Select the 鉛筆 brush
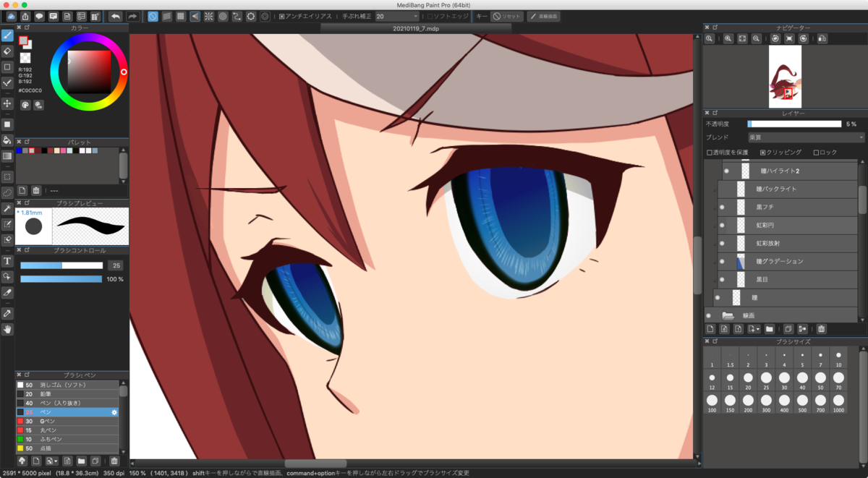 click(x=67, y=393)
